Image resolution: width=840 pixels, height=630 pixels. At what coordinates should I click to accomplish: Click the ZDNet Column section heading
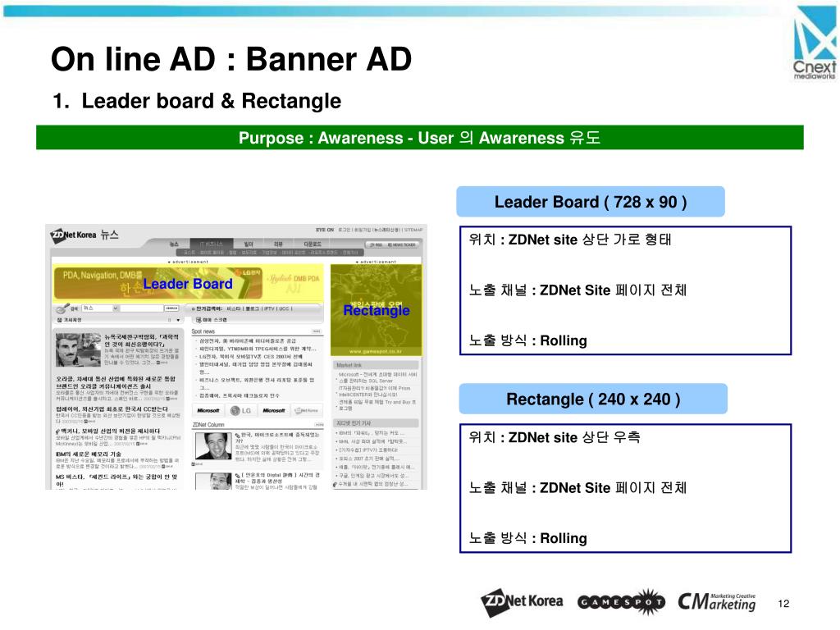(208, 424)
